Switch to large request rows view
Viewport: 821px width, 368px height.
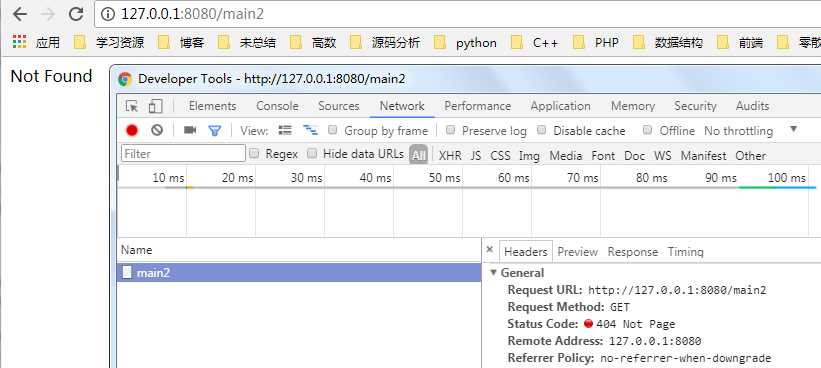click(x=285, y=130)
